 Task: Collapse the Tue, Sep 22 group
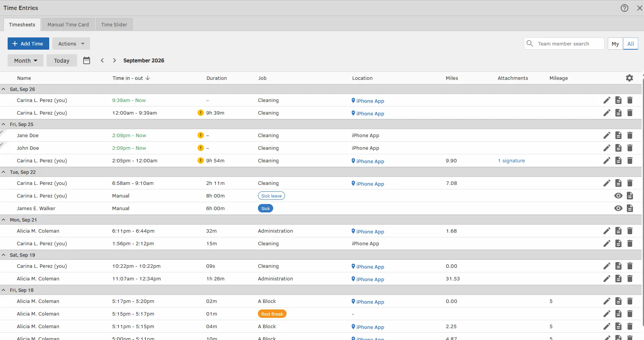click(3, 172)
